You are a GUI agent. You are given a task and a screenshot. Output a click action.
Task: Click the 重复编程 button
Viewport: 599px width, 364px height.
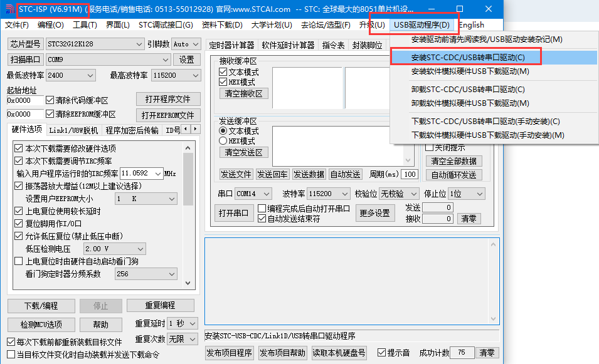(161, 306)
